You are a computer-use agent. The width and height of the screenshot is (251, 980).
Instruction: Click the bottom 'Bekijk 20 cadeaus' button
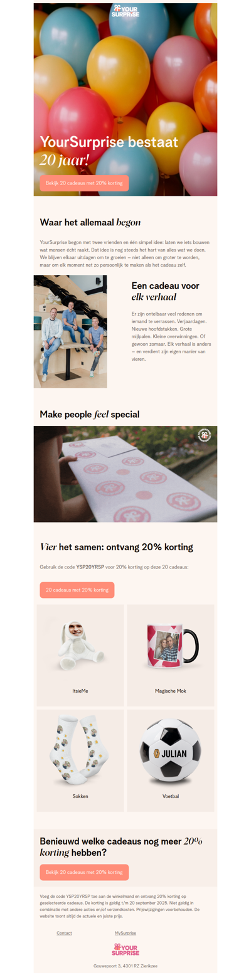coord(84,872)
